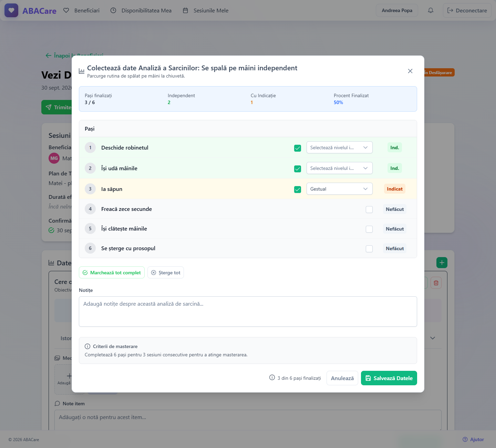The image size is (496, 448).
Task: Uncheck the Deschide robinetul step checkbox
Action: 298,148
